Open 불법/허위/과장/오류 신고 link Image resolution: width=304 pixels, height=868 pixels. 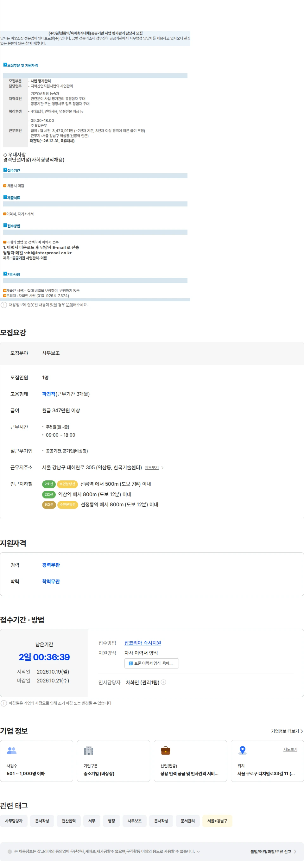click(x=273, y=852)
